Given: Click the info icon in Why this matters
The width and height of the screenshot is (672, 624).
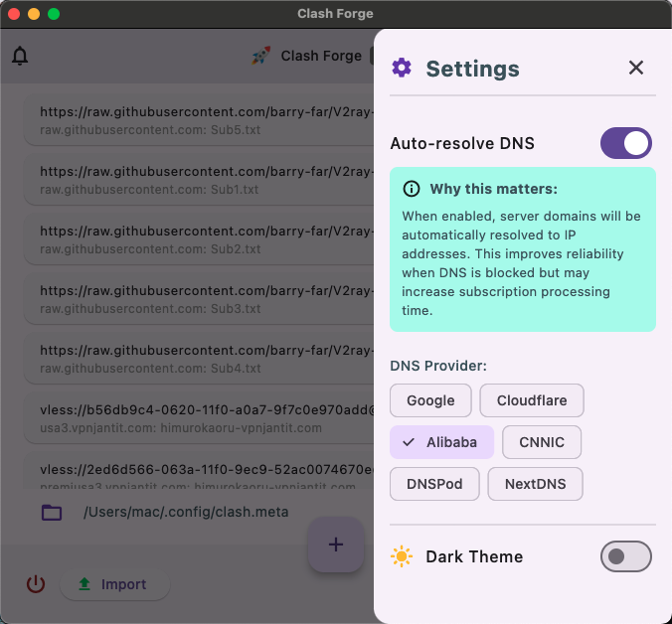Looking at the screenshot, I should (x=412, y=189).
